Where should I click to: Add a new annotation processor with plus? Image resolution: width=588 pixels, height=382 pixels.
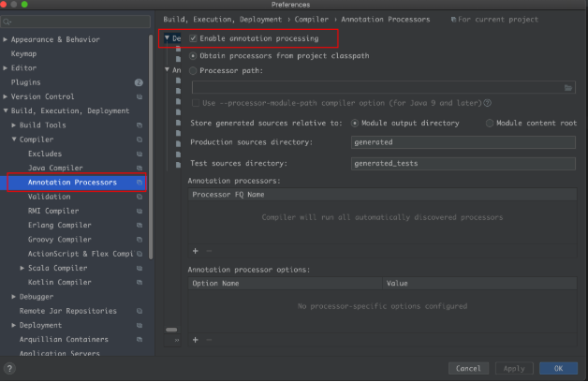point(195,251)
